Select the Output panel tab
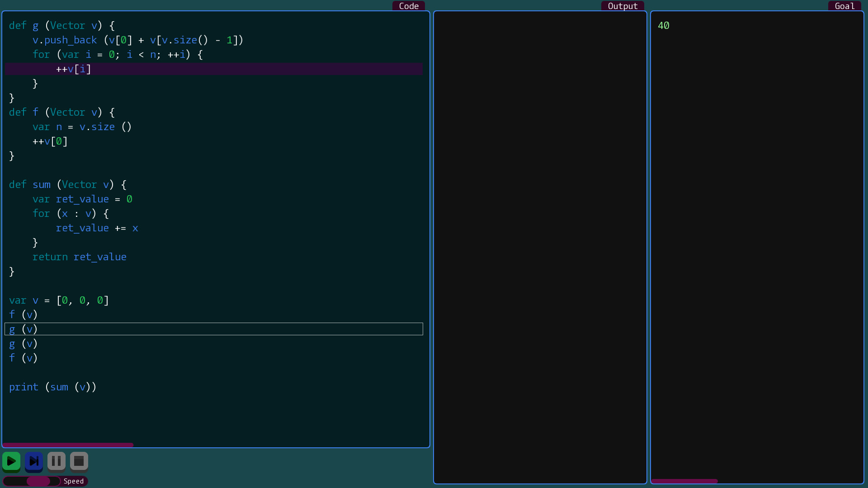The image size is (868, 488). click(x=623, y=6)
